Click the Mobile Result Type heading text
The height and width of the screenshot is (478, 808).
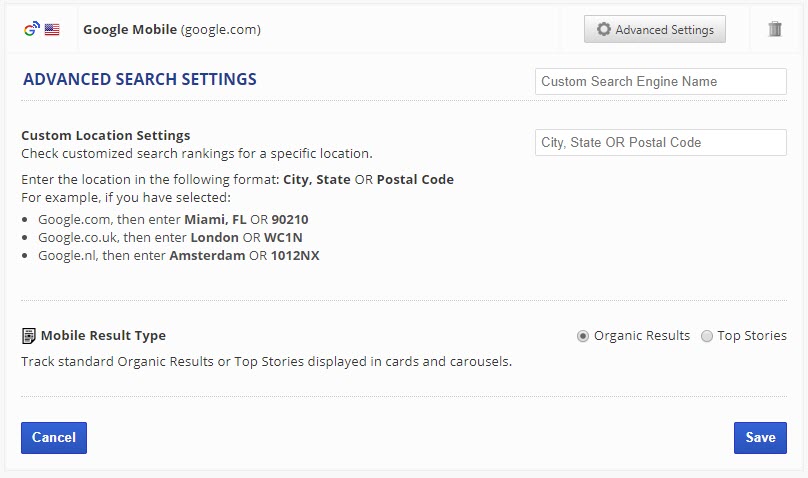(103, 336)
